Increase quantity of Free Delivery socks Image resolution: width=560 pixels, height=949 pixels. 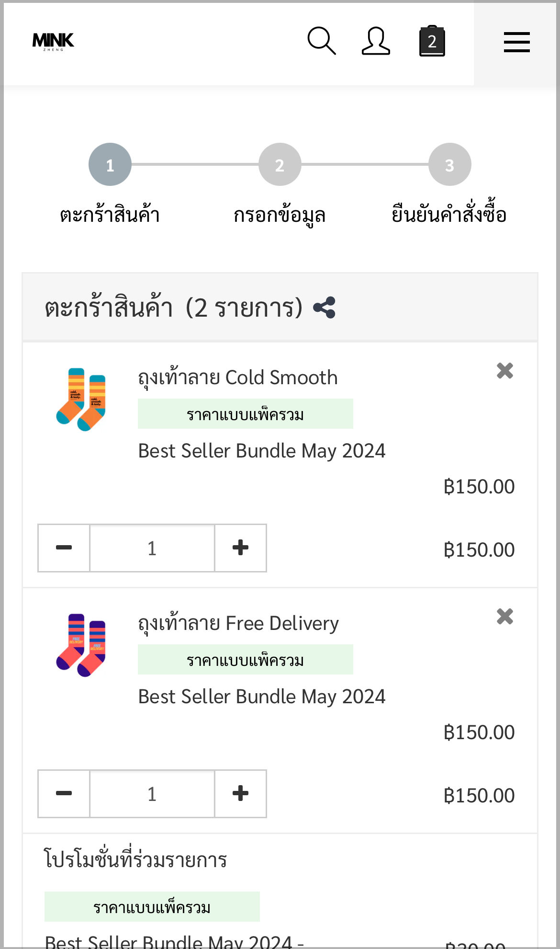[240, 793]
